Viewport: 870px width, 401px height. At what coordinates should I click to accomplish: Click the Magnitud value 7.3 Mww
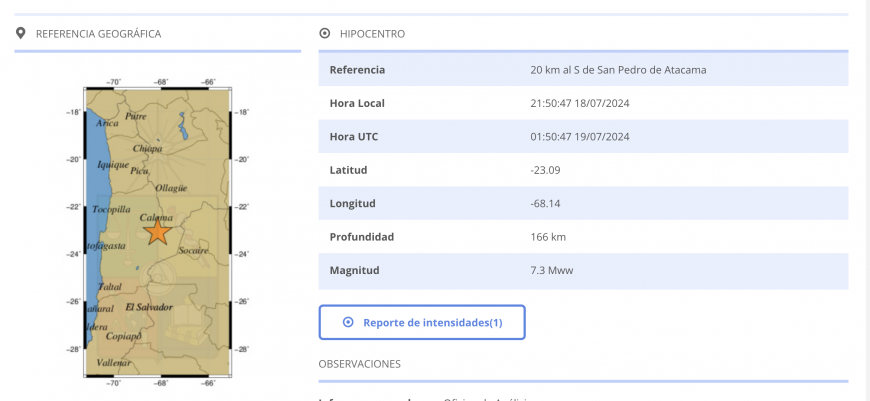pyautogui.click(x=552, y=270)
